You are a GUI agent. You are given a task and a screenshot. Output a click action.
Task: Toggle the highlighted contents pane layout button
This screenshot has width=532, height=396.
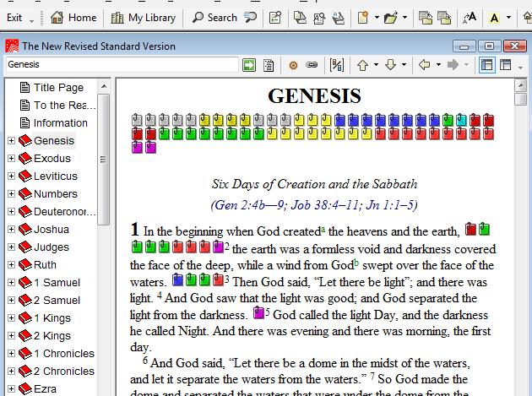(x=486, y=64)
